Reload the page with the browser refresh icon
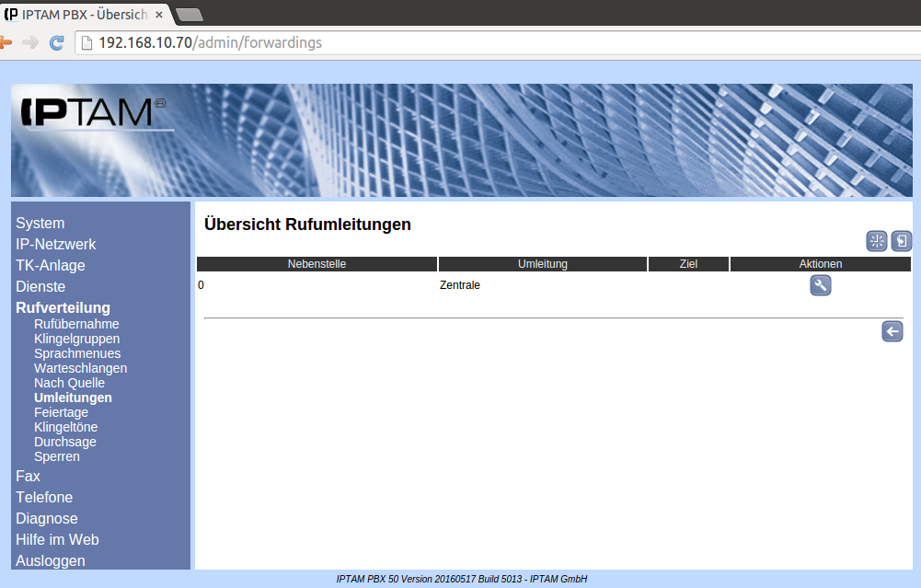Screen dimensions: 921x588 coord(57,42)
